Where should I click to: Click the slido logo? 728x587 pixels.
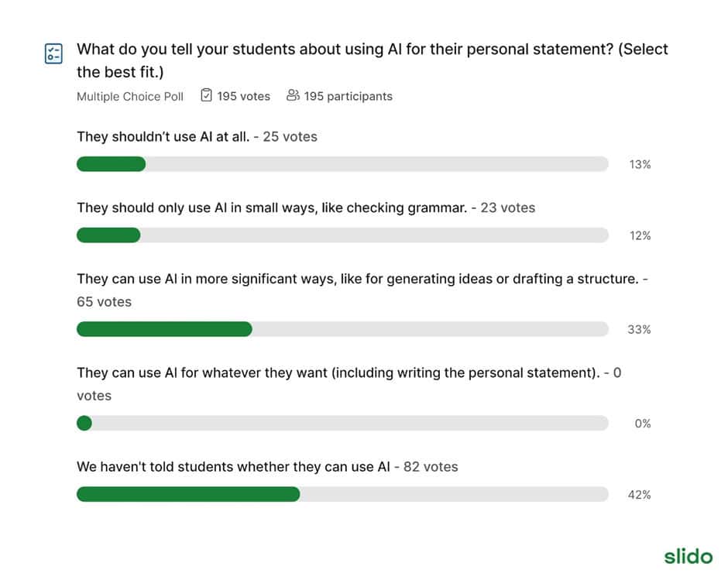(688, 556)
